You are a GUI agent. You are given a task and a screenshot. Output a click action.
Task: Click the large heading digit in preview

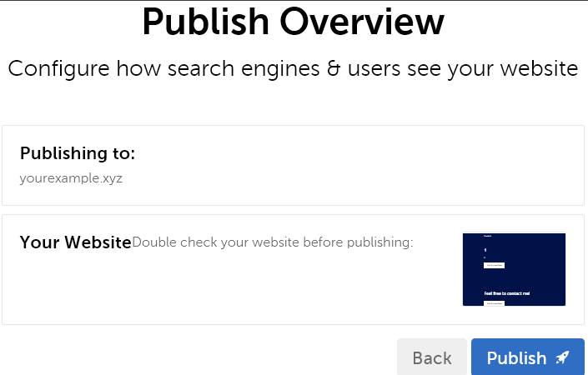point(485,249)
